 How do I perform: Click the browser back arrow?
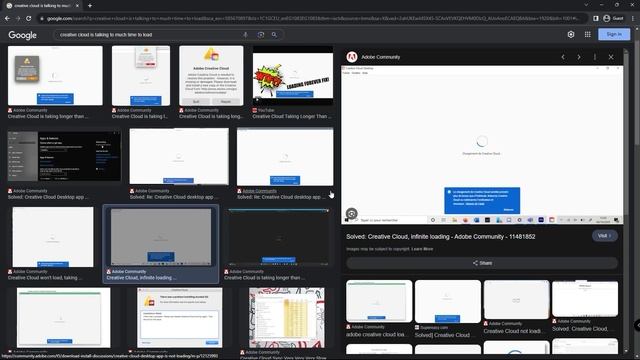pyautogui.click(x=7, y=18)
